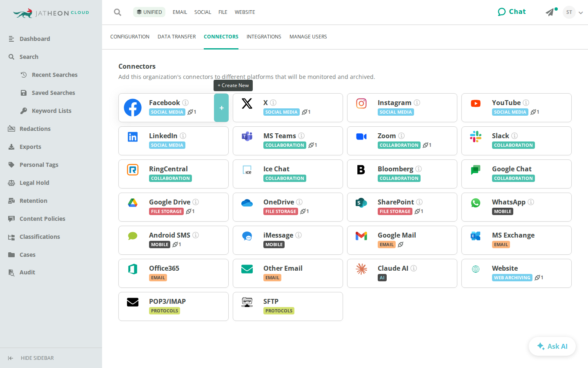The height and width of the screenshot is (368, 588).
Task: Switch to the Data Transfer tab
Action: click(177, 37)
